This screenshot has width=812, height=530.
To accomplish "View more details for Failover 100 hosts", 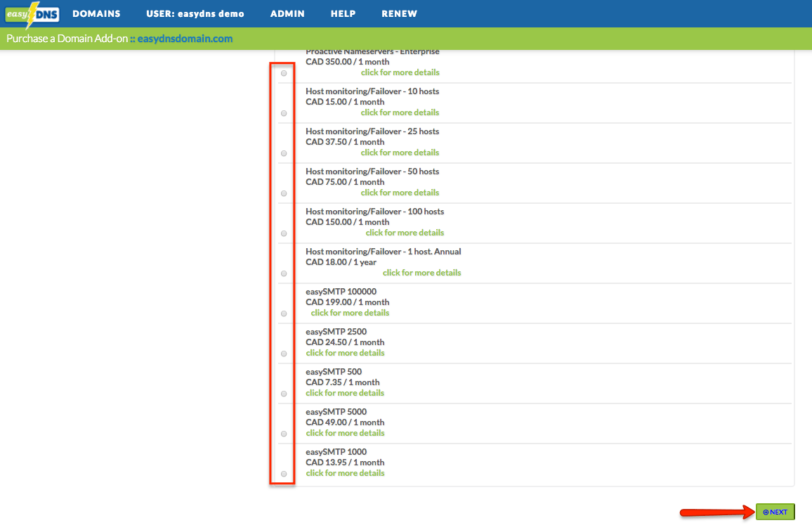I will (405, 233).
